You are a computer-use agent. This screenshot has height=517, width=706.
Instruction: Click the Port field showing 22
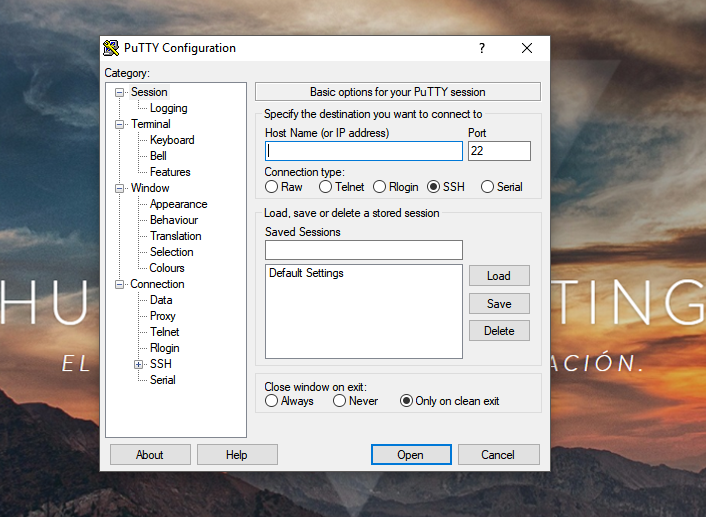click(x=499, y=151)
